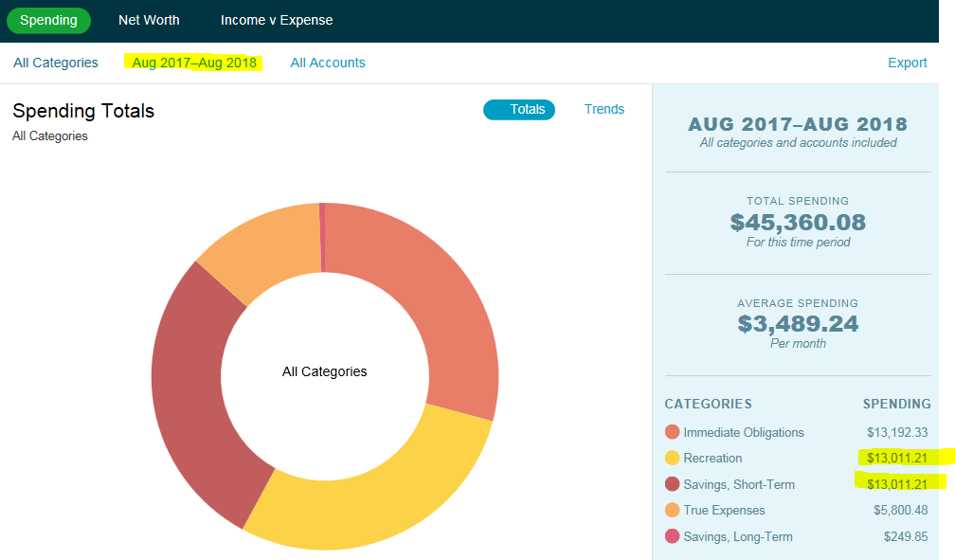
Task: Select the Recreation category name
Action: 712,458
